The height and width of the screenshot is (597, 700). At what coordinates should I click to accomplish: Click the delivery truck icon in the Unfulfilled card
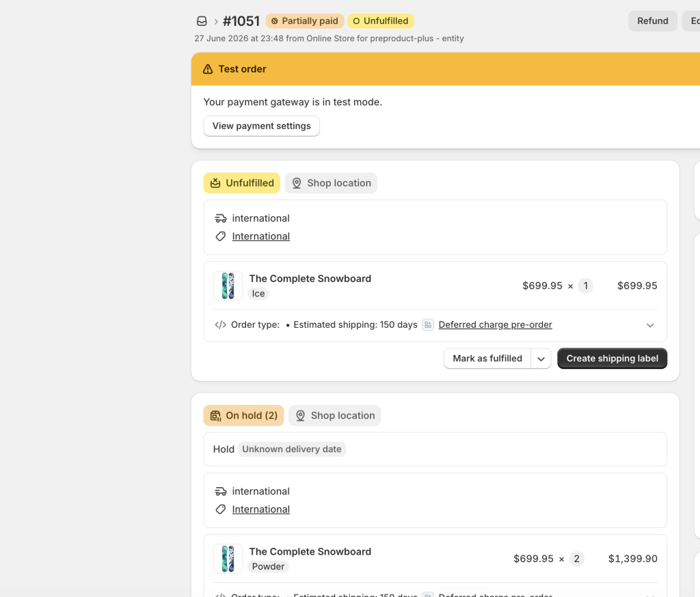pos(221,218)
